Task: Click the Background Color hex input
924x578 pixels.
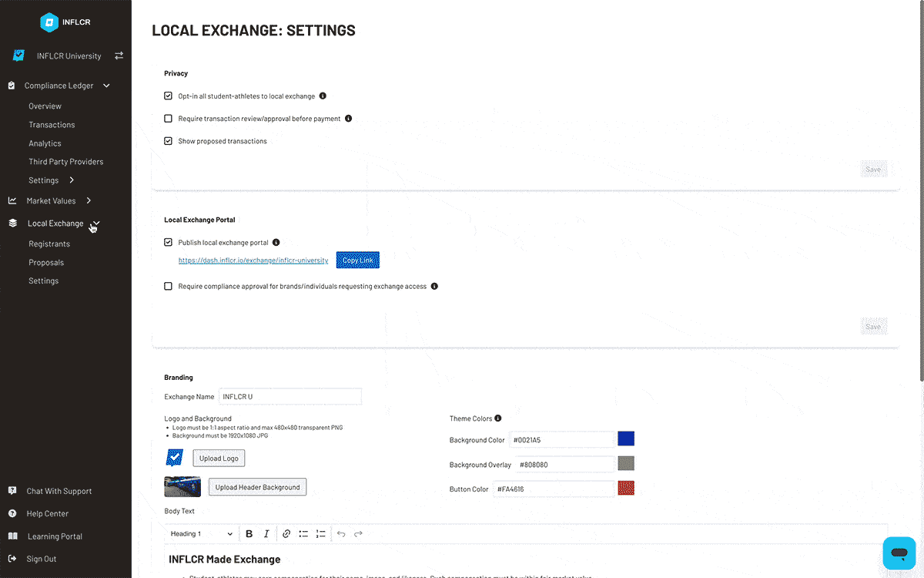Action: pyautogui.click(x=562, y=440)
